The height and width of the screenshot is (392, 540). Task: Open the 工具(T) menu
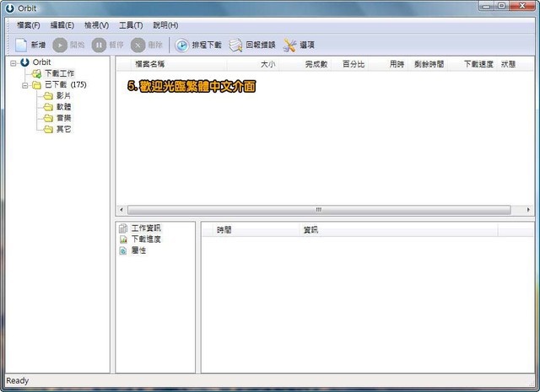[131, 25]
